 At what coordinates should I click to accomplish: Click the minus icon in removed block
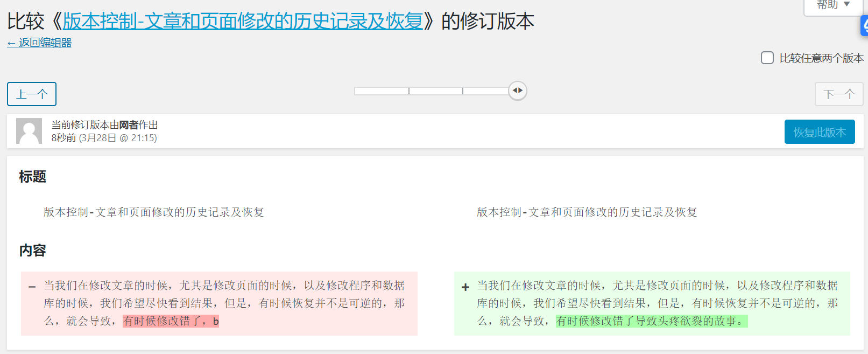coord(32,287)
